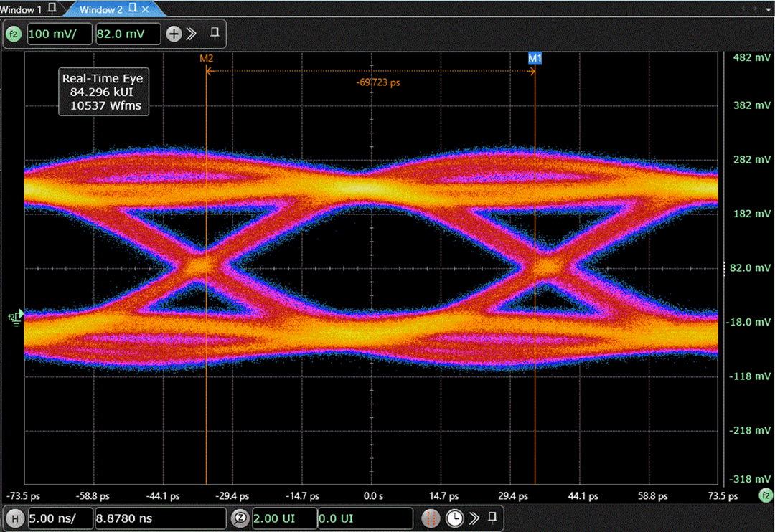Screen dimensions: 775x532
Task: Click the clock icon in bottom toolbar
Action: click(454, 518)
